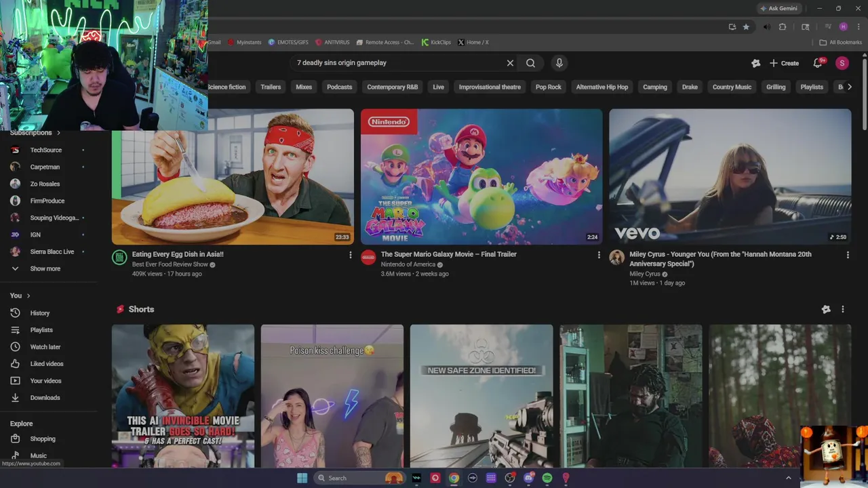Image resolution: width=868 pixels, height=488 pixels.
Task: Open options for Miley Cyrus Younger You video
Action: pos(848,255)
